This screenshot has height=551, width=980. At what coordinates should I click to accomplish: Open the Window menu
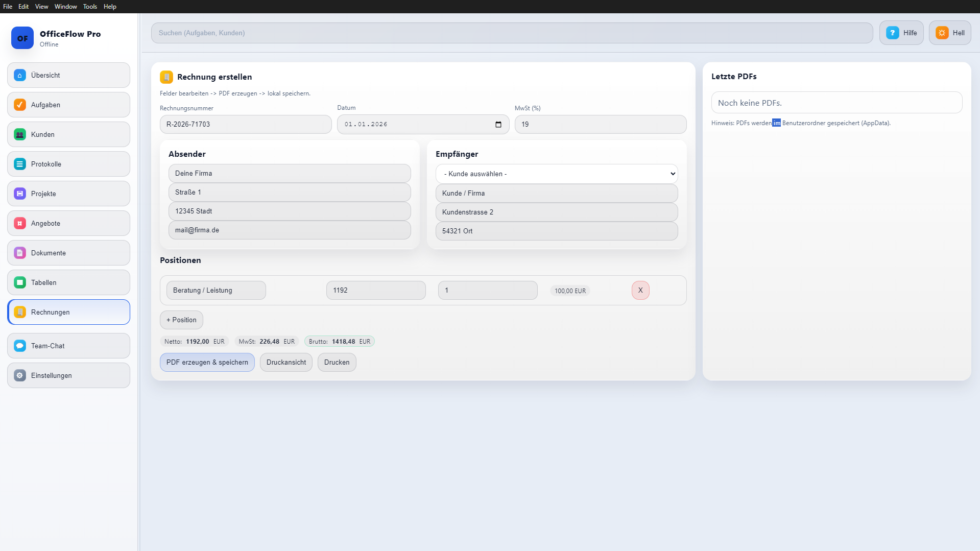pyautogui.click(x=66, y=7)
